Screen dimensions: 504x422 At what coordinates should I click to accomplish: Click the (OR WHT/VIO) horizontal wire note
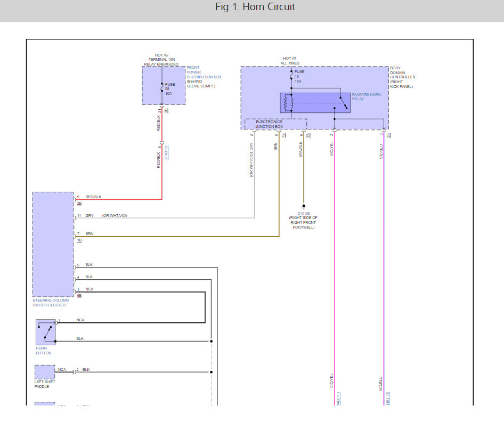point(115,215)
